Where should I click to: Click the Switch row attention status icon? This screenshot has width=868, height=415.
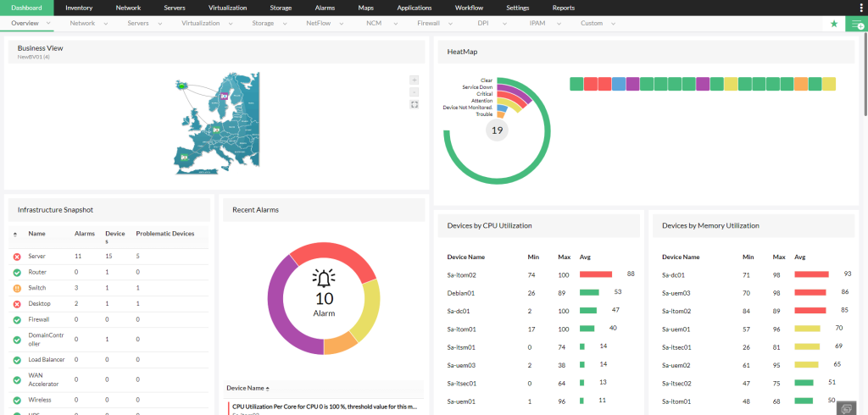tap(17, 288)
